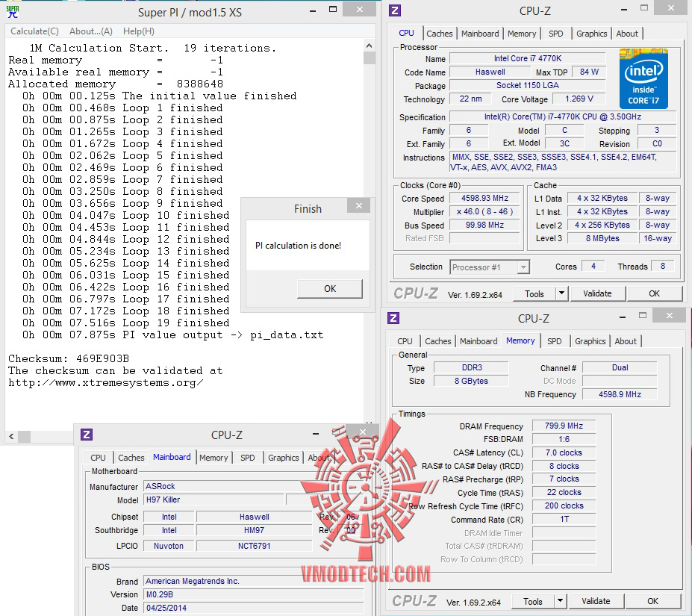Click the xtremesystems.org URL in Super PI
Image resolution: width=692 pixels, height=616 pixels.
pyautogui.click(x=106, y=383)
